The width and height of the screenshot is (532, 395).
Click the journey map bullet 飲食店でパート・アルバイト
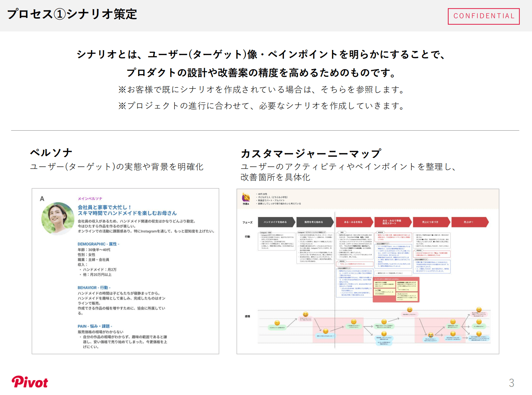(271, 200)
